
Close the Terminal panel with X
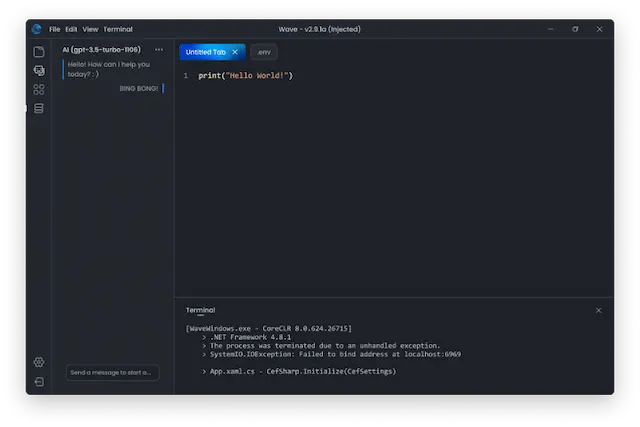(598, 310)
